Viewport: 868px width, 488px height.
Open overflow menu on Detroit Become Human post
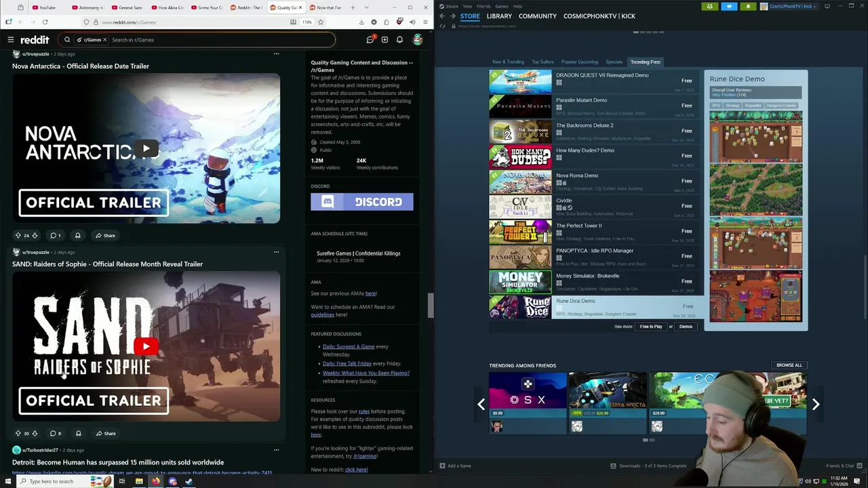pyautogui.click(x=276, y=450)
